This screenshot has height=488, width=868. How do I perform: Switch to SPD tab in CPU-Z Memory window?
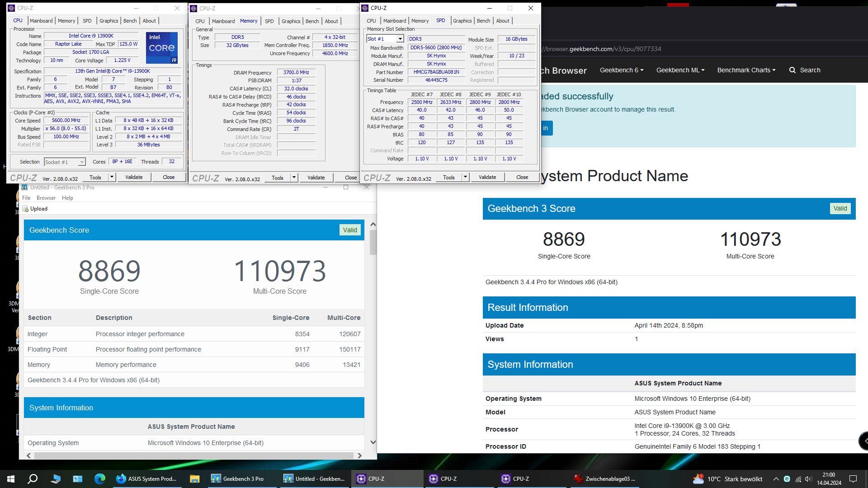tap(269, 21)
